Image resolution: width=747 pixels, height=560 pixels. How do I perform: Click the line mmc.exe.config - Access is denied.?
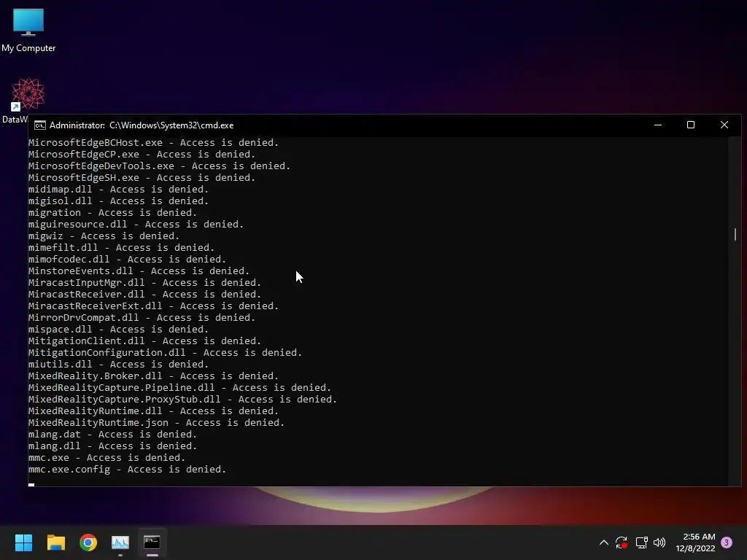[x=127, y=469]
